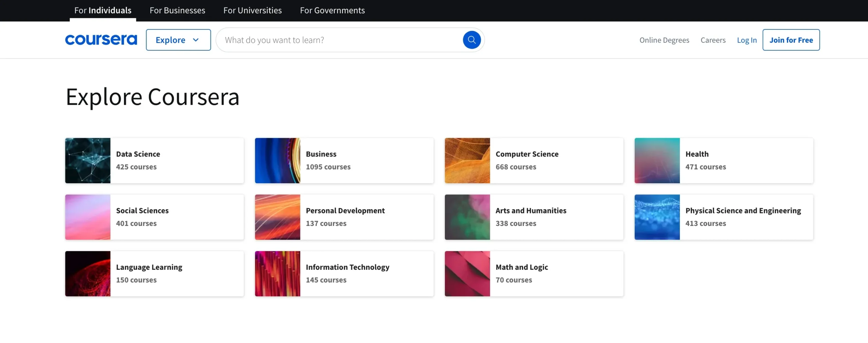Image resolution: width=868 pixels, height=343 pixels.
Task: Switch to For Businesses tab
Action: 177,11
